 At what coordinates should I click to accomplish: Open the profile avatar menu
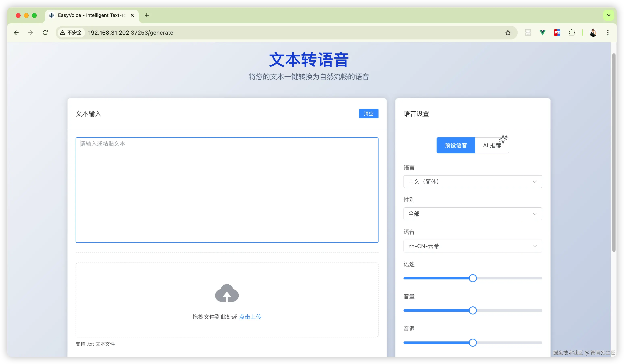click(593, 33)
